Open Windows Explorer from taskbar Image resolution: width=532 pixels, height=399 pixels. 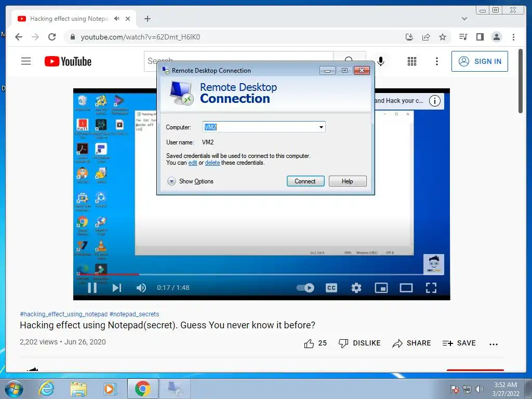[x=78, y=389]
